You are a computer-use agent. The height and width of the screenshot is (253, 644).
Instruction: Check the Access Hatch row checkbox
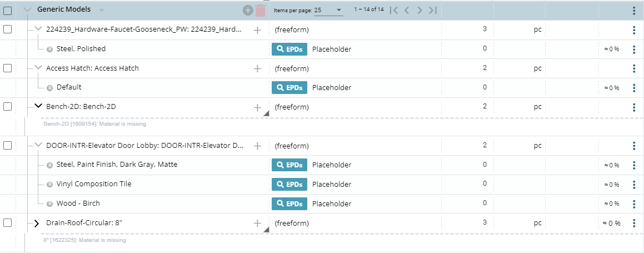(8, 68)
